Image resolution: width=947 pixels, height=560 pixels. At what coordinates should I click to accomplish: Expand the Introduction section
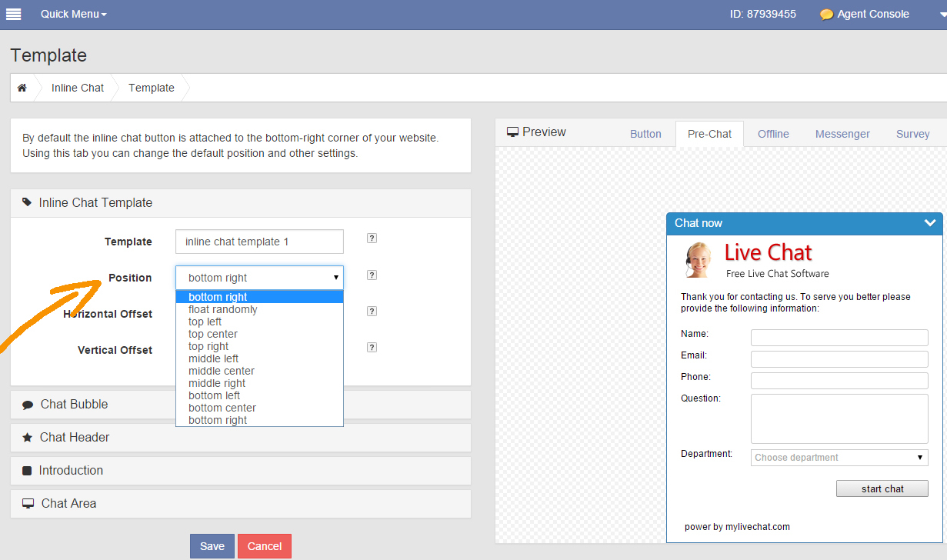[x=71, y=471]
